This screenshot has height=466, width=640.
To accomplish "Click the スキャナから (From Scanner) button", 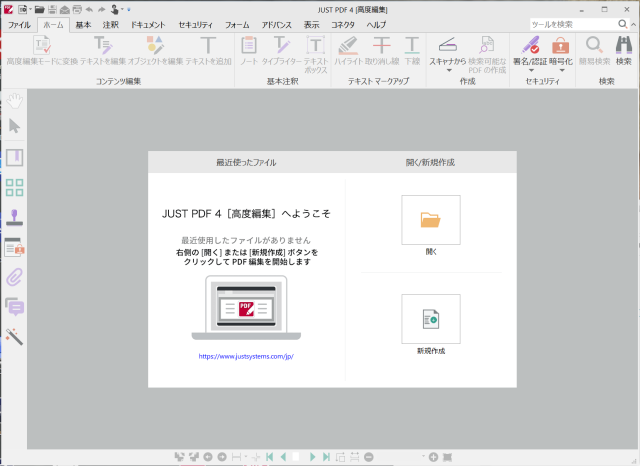I will click(x=447, y=51).
